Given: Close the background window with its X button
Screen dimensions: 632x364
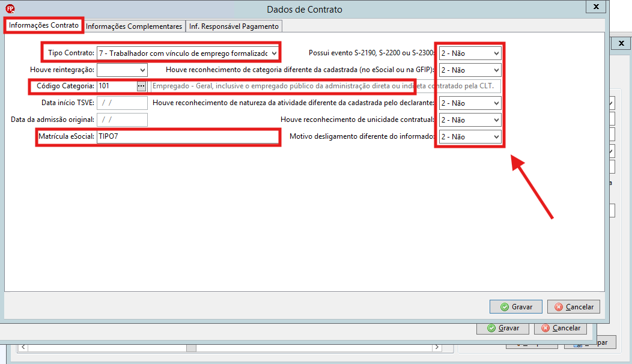Looking at the screenshot, I should point(621,43).
